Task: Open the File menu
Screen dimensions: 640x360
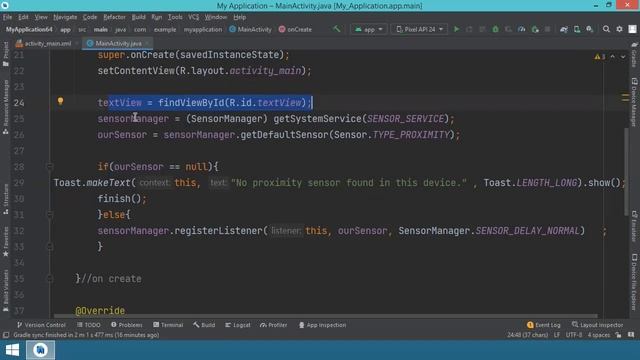Action: click(7, 17)
